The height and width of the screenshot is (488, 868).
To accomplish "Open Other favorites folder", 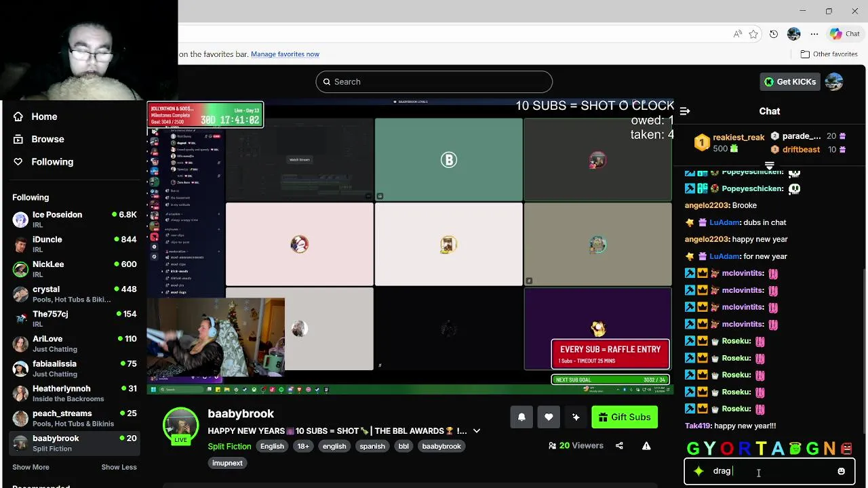I will (x=829, y=54).
